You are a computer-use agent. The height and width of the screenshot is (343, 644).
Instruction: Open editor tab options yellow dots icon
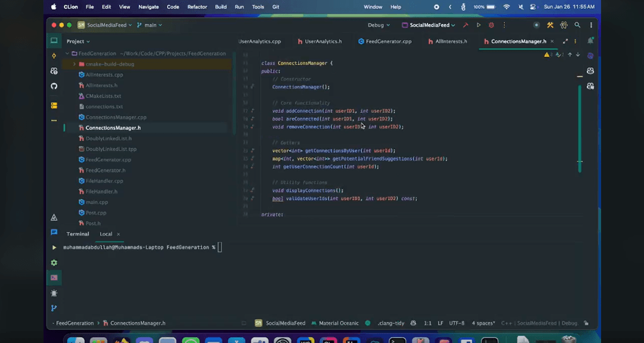(x=575, y=42)
